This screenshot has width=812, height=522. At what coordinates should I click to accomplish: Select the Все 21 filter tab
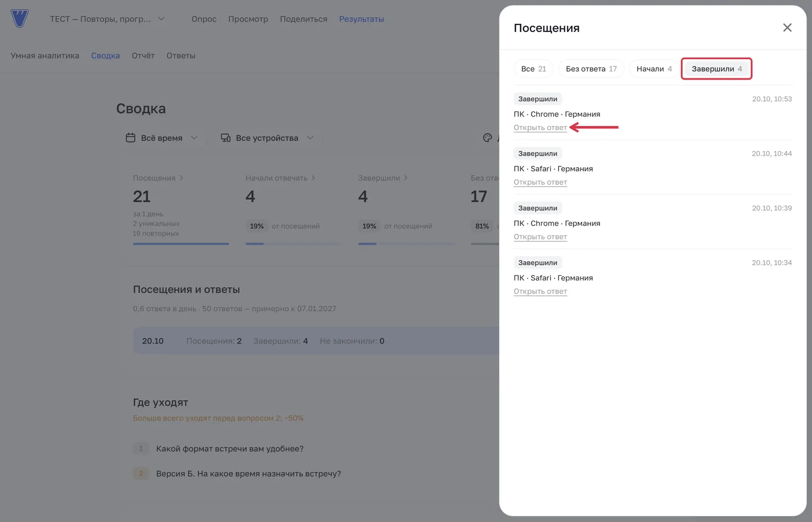tap(533, 69)
